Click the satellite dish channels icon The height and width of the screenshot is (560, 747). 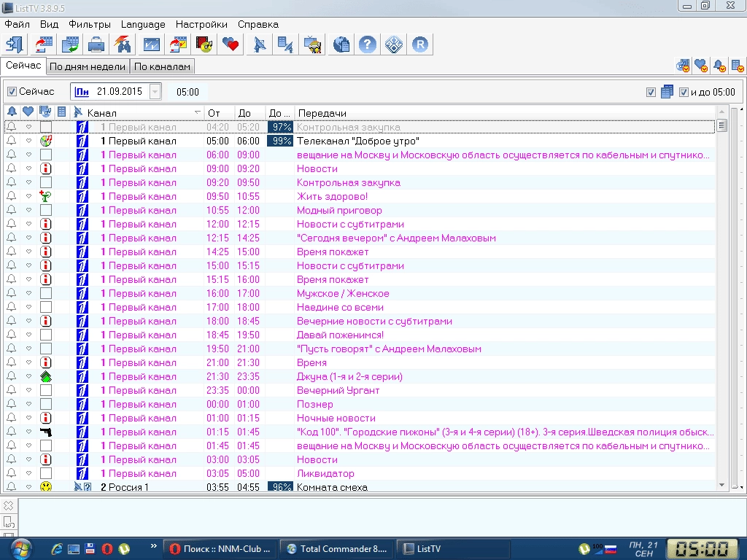[260, 44]
